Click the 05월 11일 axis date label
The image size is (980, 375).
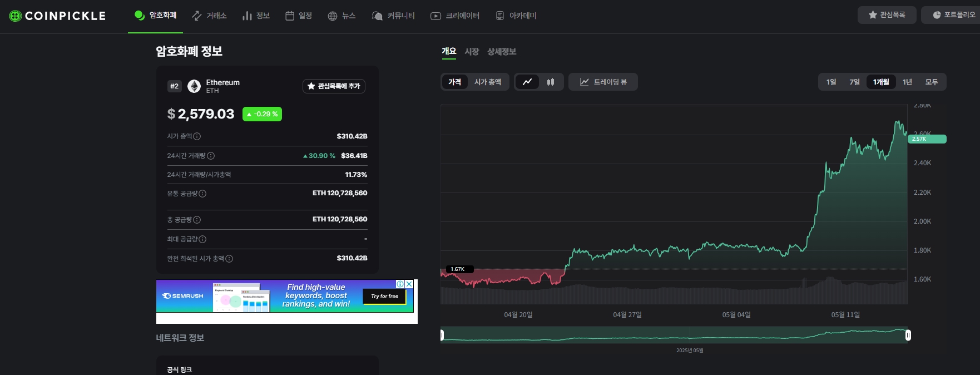coord(845,315)
